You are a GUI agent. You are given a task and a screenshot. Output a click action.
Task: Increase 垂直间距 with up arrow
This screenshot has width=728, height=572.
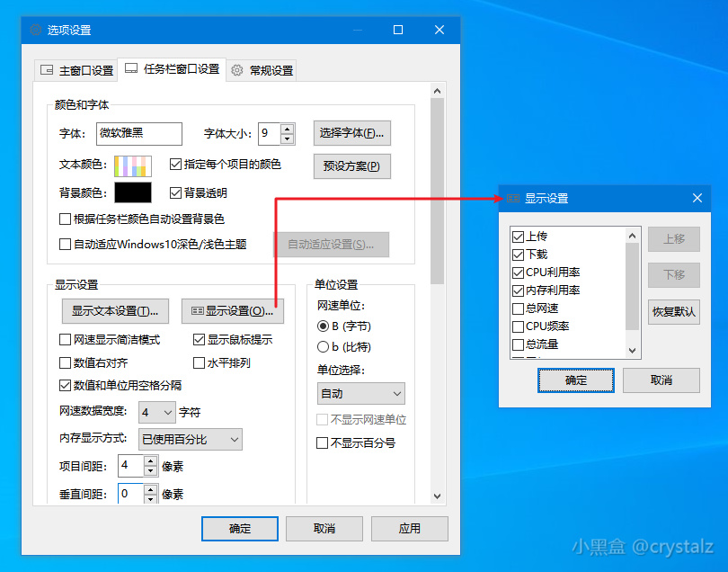click(x=150, y=489)
